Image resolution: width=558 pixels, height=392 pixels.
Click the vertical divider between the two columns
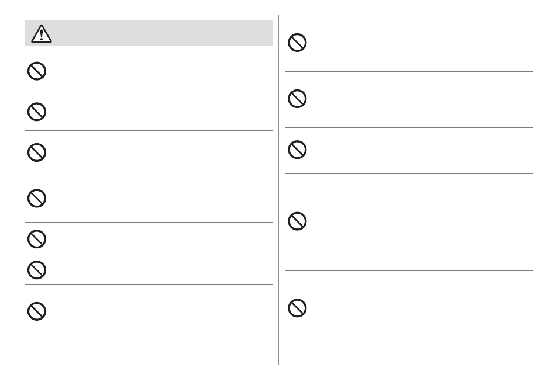point(278,190)
